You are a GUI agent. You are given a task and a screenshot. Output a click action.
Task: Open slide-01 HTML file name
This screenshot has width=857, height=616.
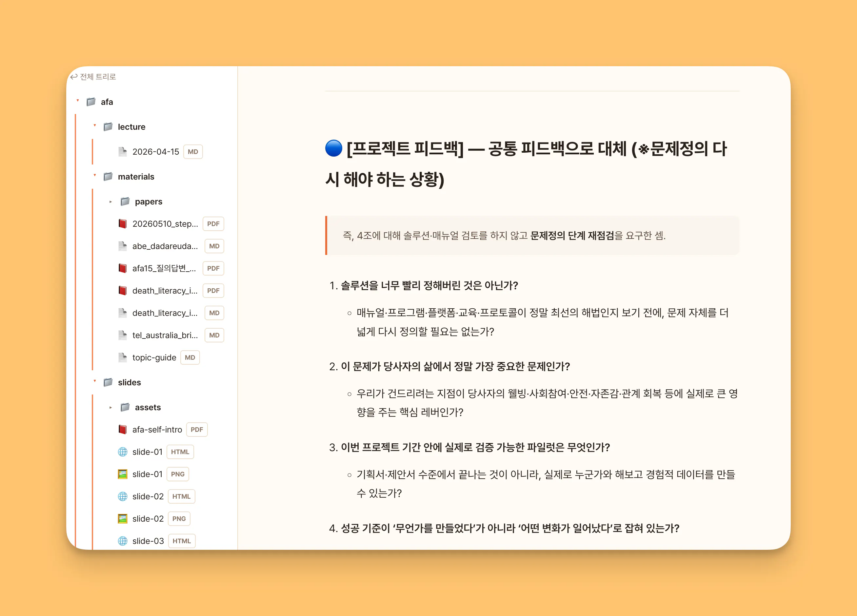tap(147, 452)
